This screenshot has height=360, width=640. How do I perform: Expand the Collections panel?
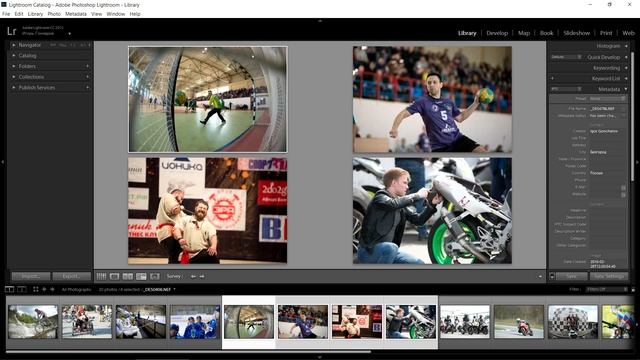(13, 77)
